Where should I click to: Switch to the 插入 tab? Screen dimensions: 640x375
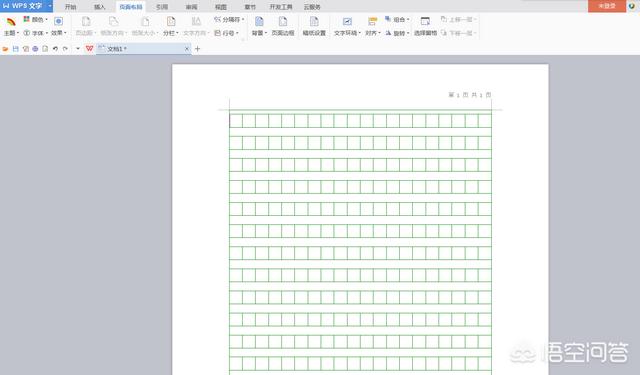[100, 7]
